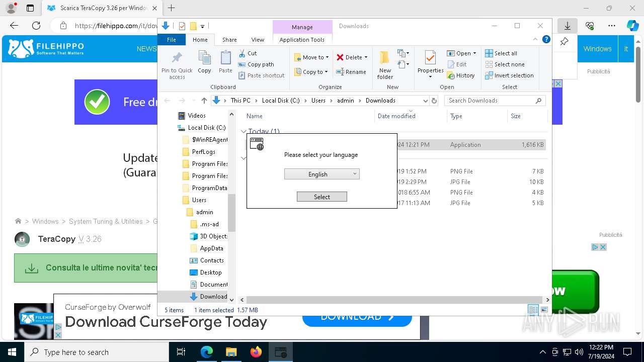Click Select all in ribbon
This screenshot has width=644, height=362.
click(x=501, y=53)
